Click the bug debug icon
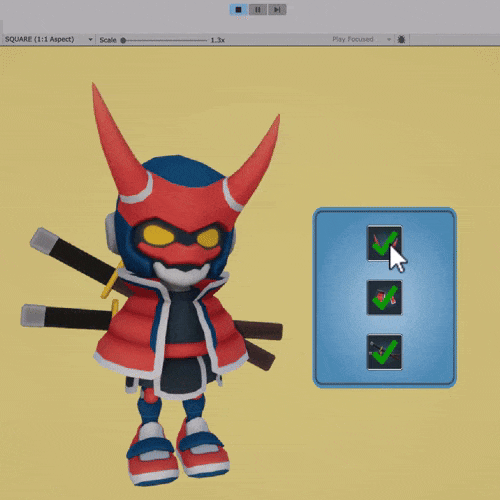Viewport: 500px width, 500px height. 401,39
